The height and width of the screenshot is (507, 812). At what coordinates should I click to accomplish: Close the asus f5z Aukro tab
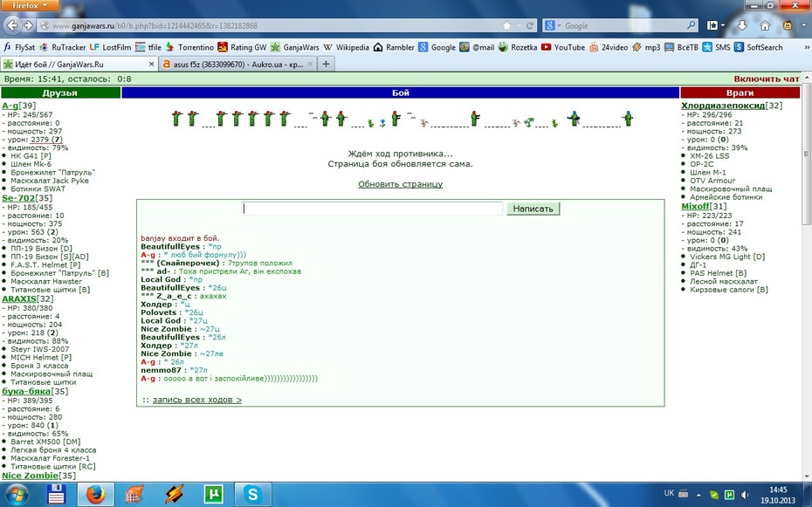tap(310, 65)
